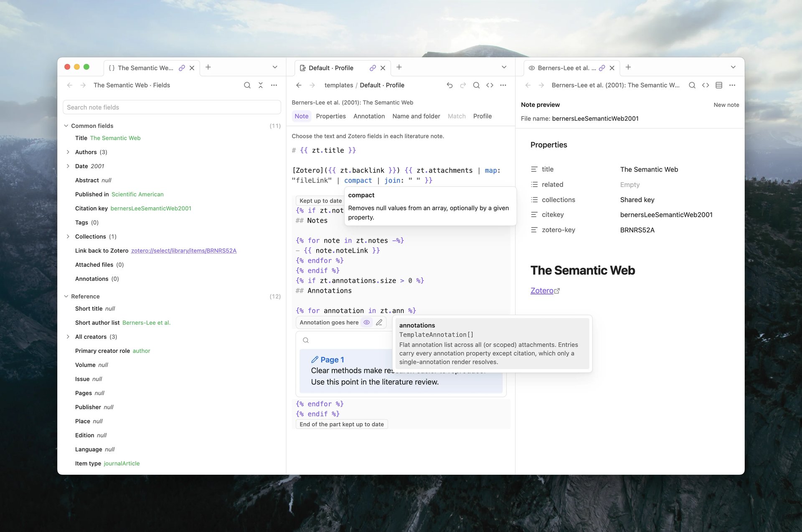The image size is (802, 532).
Task: Click the Item type journalArticle field
Action: 107,464
